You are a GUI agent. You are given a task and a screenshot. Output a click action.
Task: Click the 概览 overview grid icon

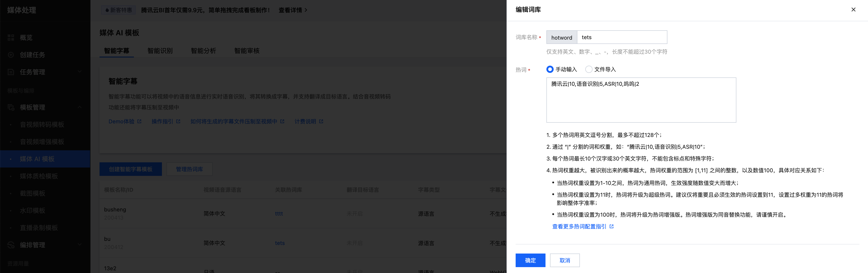(11, 37)
